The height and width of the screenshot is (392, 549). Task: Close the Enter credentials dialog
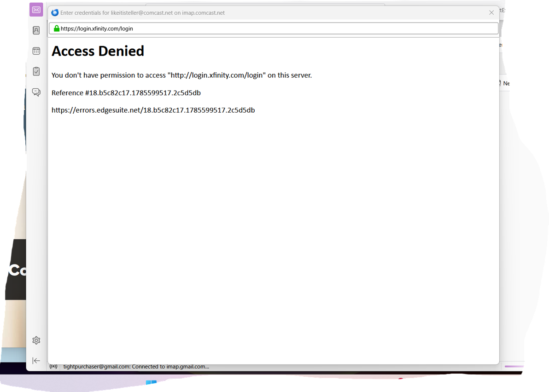click(491, 12)
